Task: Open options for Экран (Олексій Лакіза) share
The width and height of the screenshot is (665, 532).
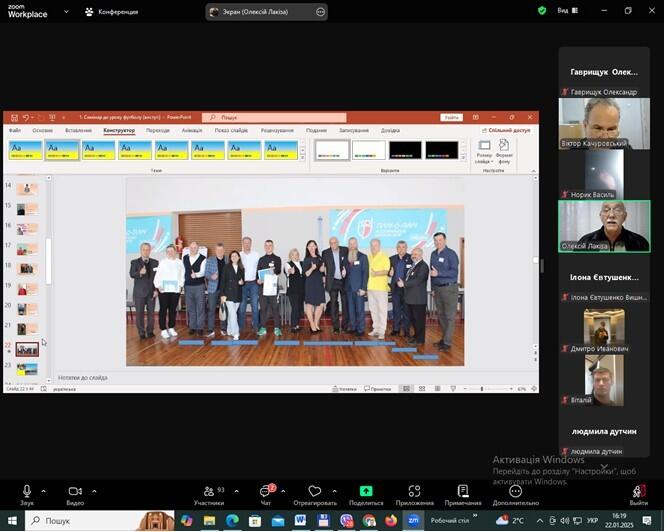Action: coord(320,12)
